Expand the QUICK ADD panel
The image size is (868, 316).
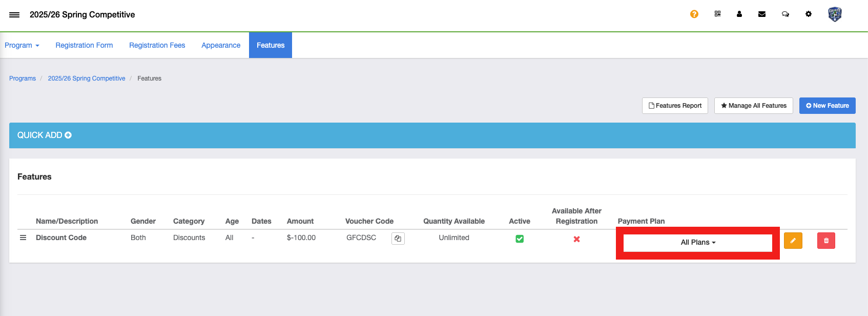(x=45, y=135)
